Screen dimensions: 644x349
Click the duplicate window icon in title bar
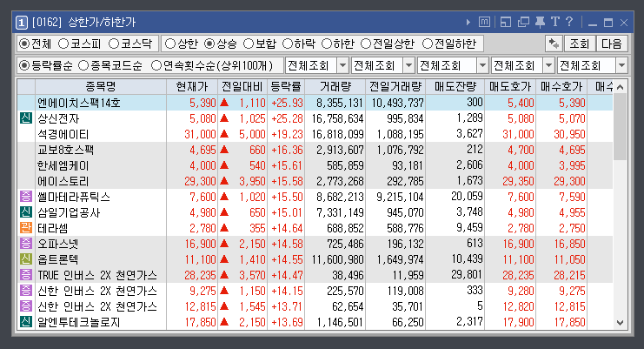[x=523, y=22]
